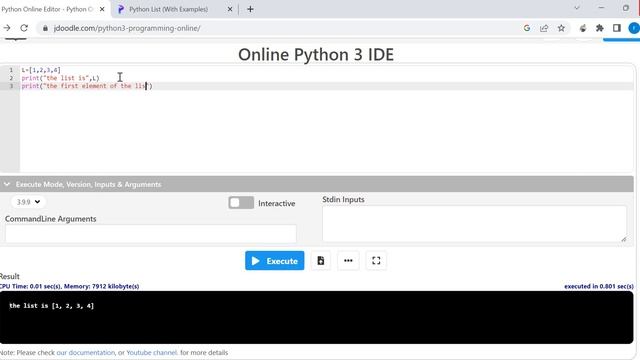
Task: Close the Python Online Editor tab
Action: pos(102,9)
